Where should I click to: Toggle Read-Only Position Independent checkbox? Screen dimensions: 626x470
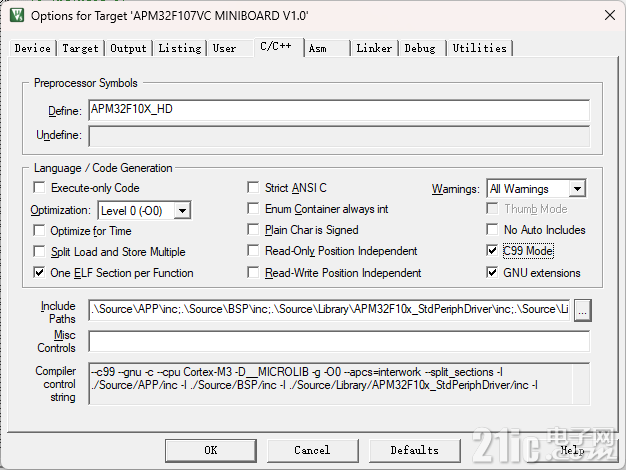click(x=253, y=251)
